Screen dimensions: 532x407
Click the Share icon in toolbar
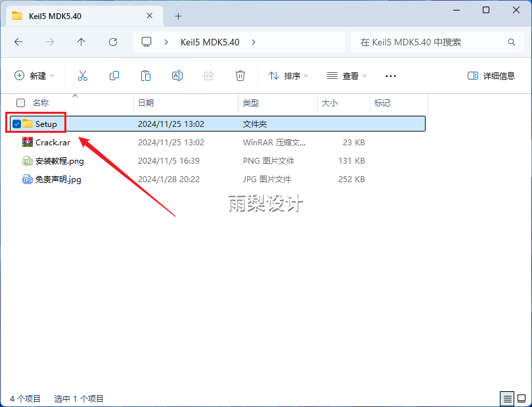tap(209, 76)
